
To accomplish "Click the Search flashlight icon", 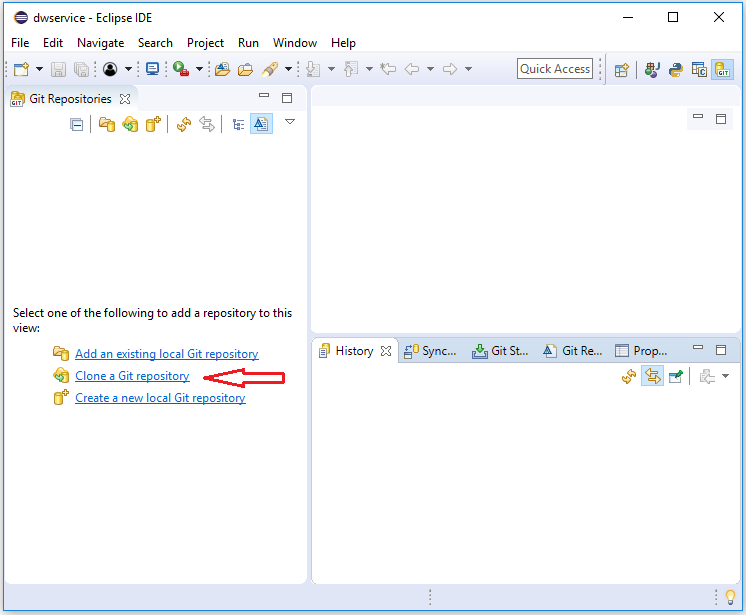I will [270, 69].
